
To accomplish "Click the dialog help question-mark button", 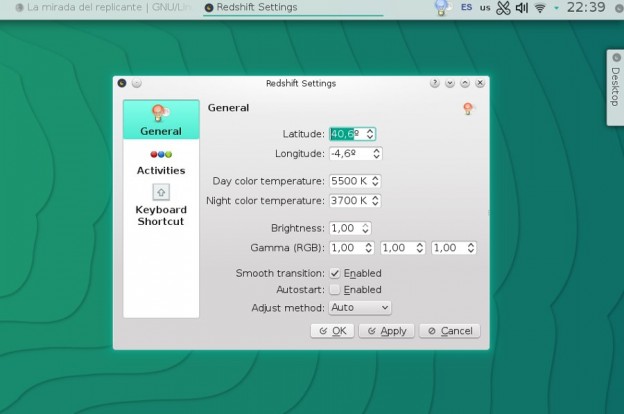I will (x=435, y=83).
